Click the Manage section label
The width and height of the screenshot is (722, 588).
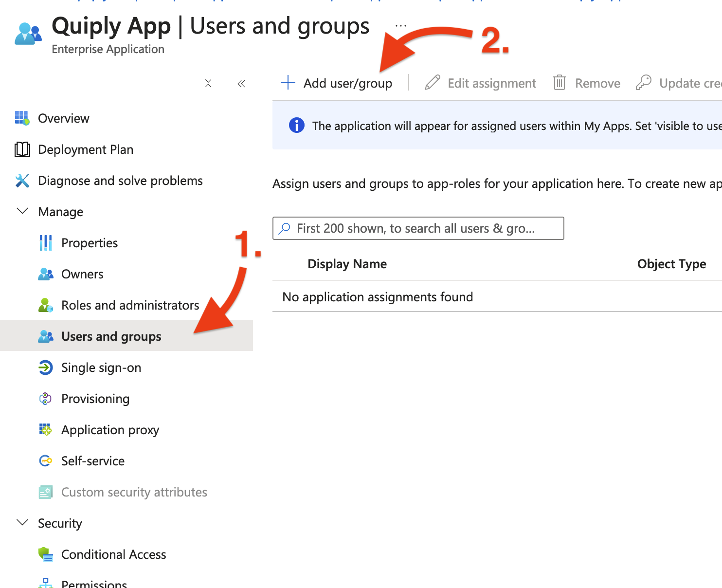click(x=61, y=212)
